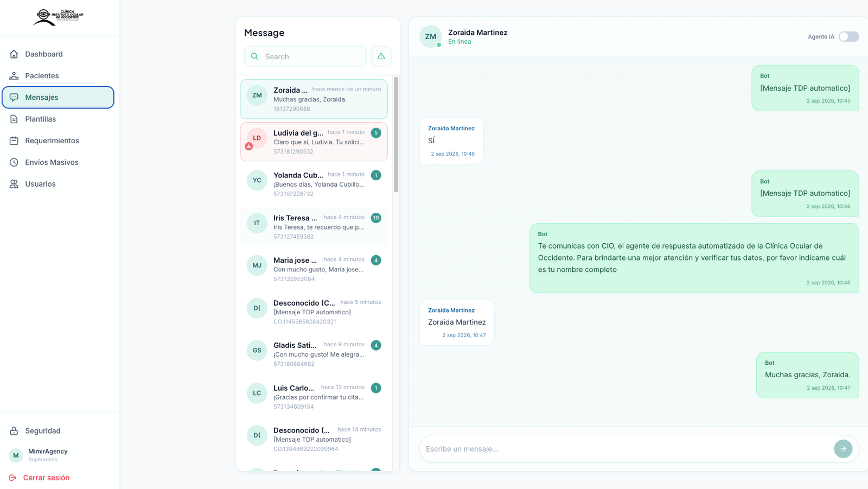Screen dimensions: 868x489
Task: Open Gladis Sati... conversation
Action: tap(314, 354)
